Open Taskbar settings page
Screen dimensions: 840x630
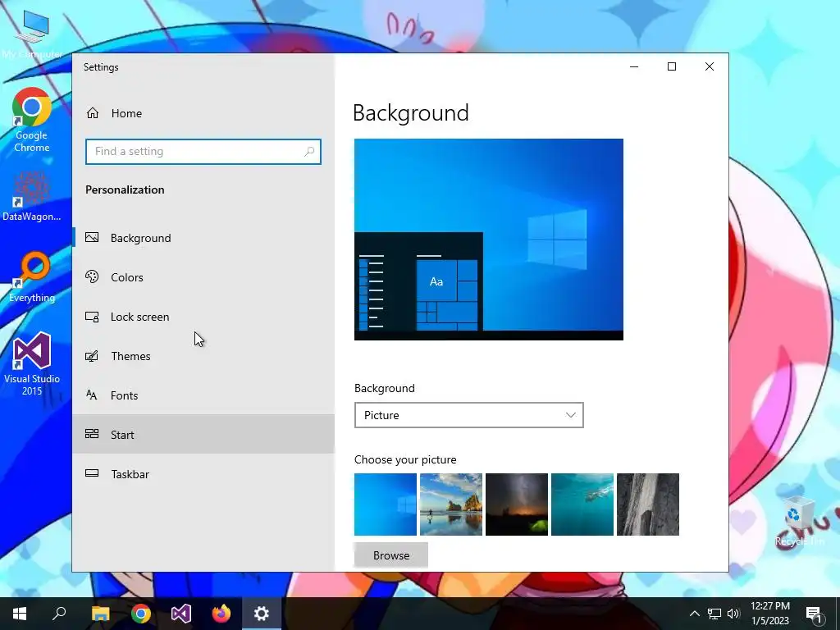click(x=203, y=474)
